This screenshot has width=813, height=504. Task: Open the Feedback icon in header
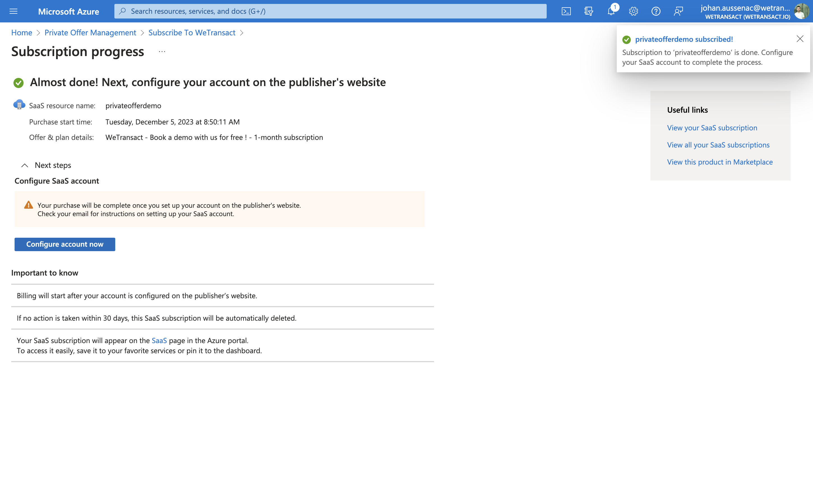(x=678, y=11)
